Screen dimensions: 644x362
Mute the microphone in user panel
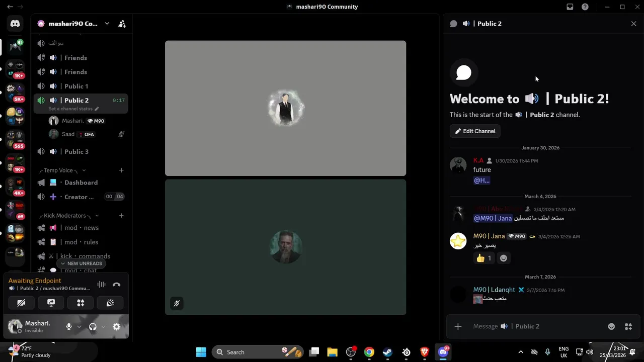[x=69, y=327]
